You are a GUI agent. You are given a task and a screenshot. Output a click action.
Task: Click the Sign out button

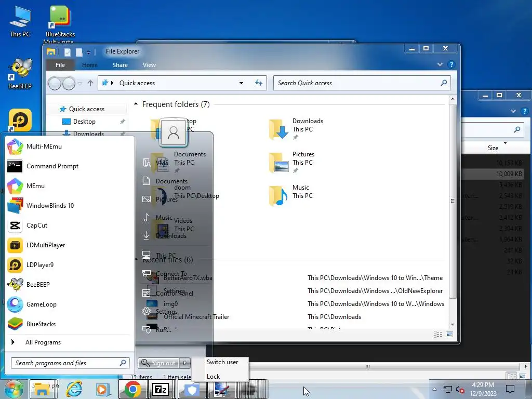(158, 363)
